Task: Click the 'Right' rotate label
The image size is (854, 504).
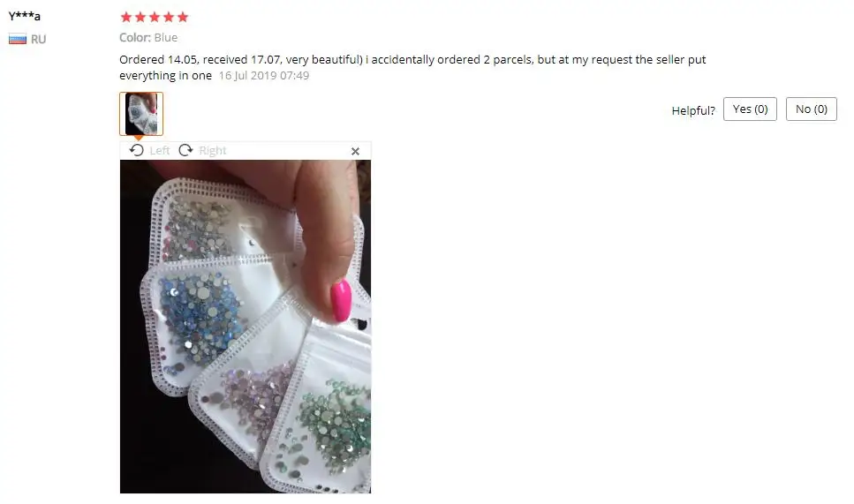Action: 213,151
